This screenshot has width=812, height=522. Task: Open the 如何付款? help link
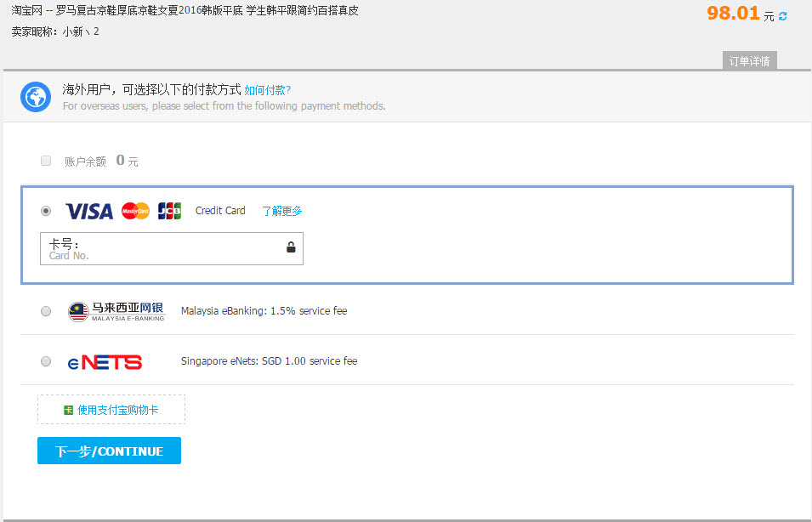tap(267, 91)
